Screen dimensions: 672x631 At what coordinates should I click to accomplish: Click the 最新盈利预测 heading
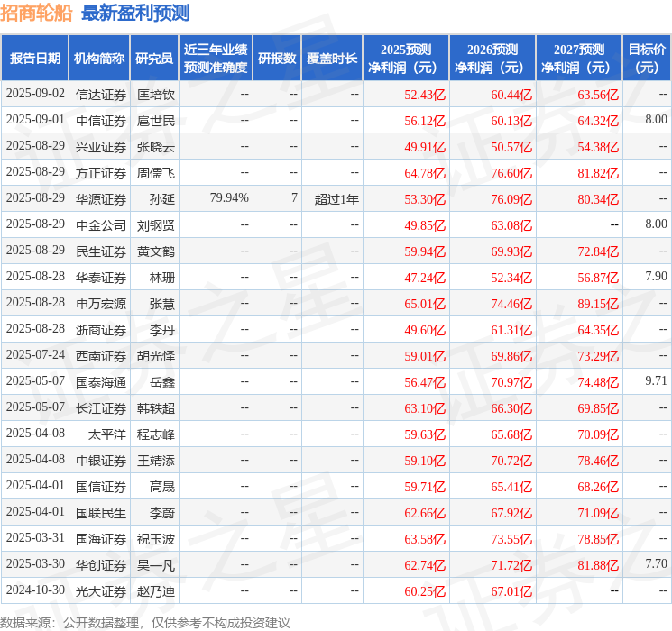[135, 13]
